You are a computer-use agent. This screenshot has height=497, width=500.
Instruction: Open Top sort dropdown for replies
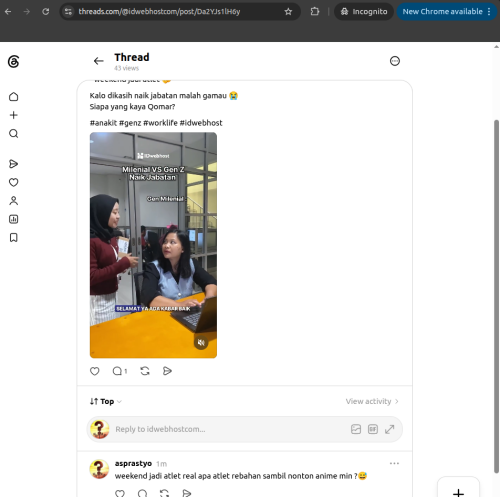pyautogui.click(x=106, y=401)
